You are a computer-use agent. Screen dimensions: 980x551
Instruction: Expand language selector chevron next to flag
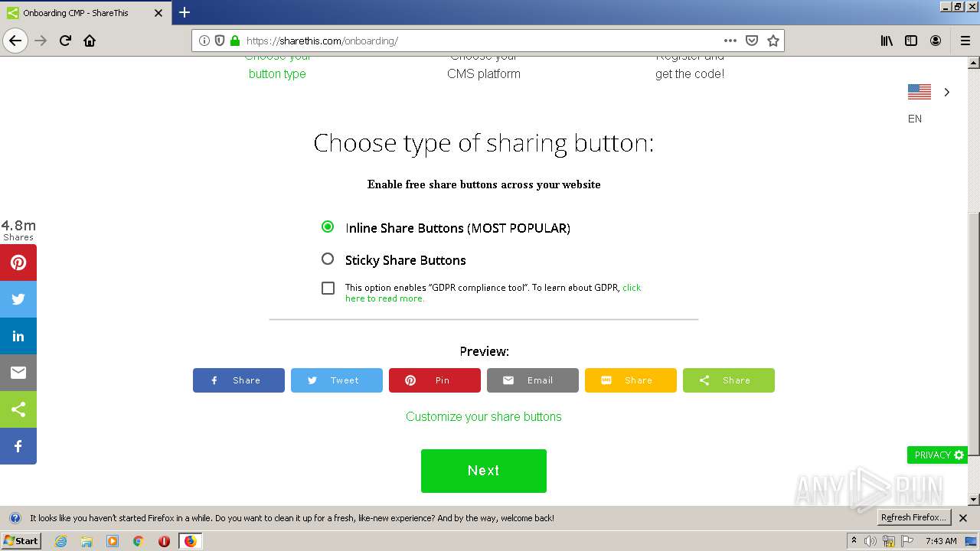click(x=947, y=92)
